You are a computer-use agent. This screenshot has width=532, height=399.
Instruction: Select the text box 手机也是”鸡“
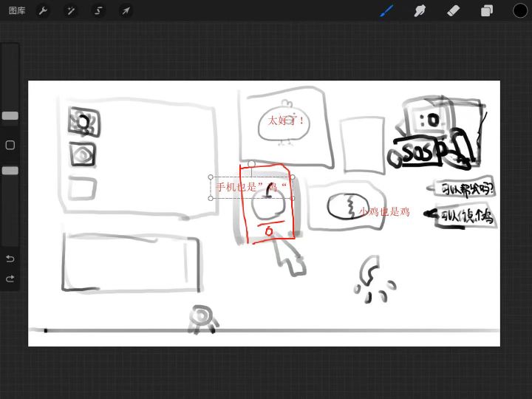(251, 187)
